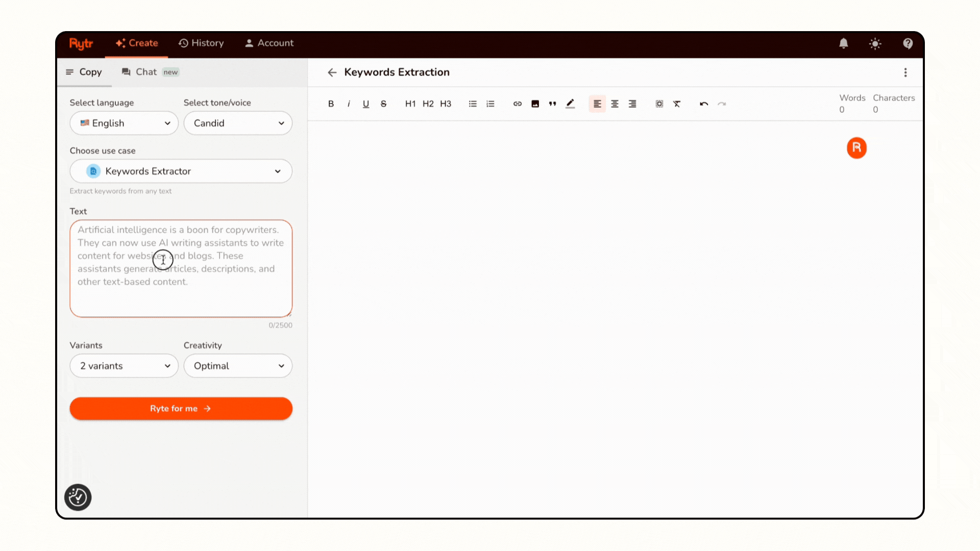The image size is (980, 551).
Task: Apply blockquote formatting icon
Action: tap(552, 104)
